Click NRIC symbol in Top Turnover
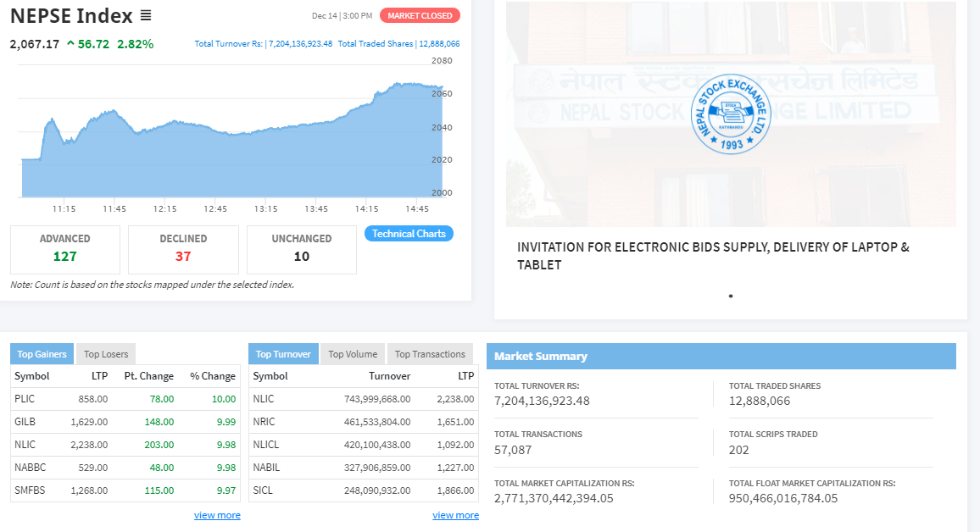Viewport: 980px width, 532px height. [264, 422]
